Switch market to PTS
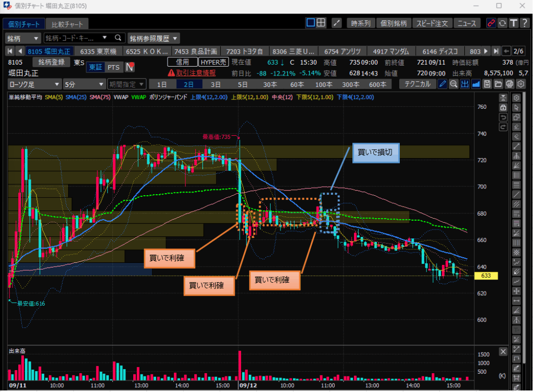533x392 pixels. point(113,67)
